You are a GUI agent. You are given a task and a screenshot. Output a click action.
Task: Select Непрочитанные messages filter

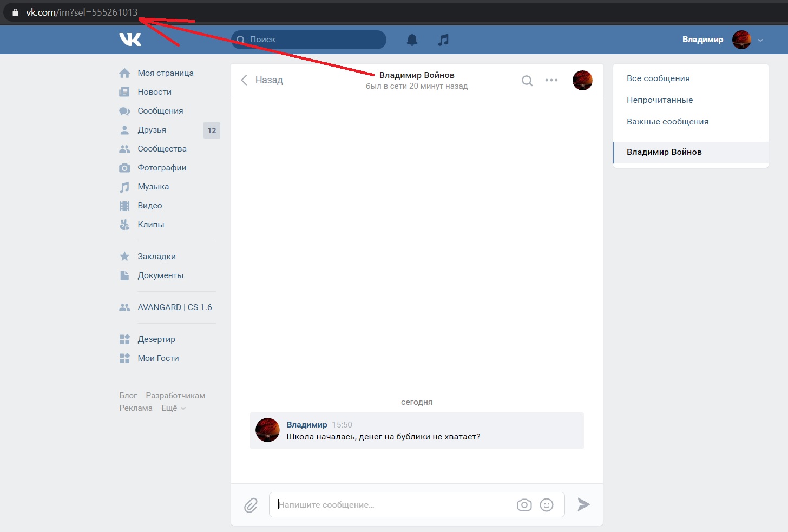point(660,100)
